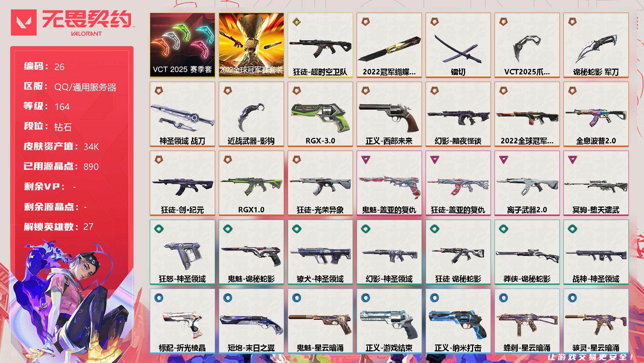Select the 鬼魅-盖亚的复仇 pistol skin
This screenshot has width=644, height=363.
[389, 183]
